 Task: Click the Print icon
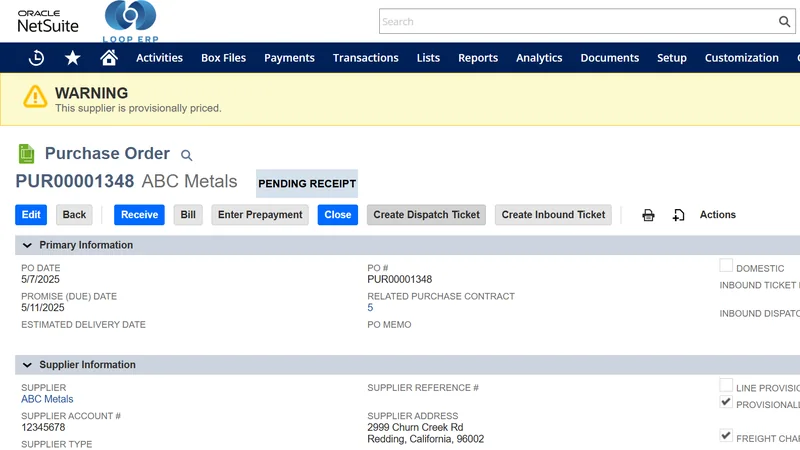pyautogui.click(x=648, y=215)
